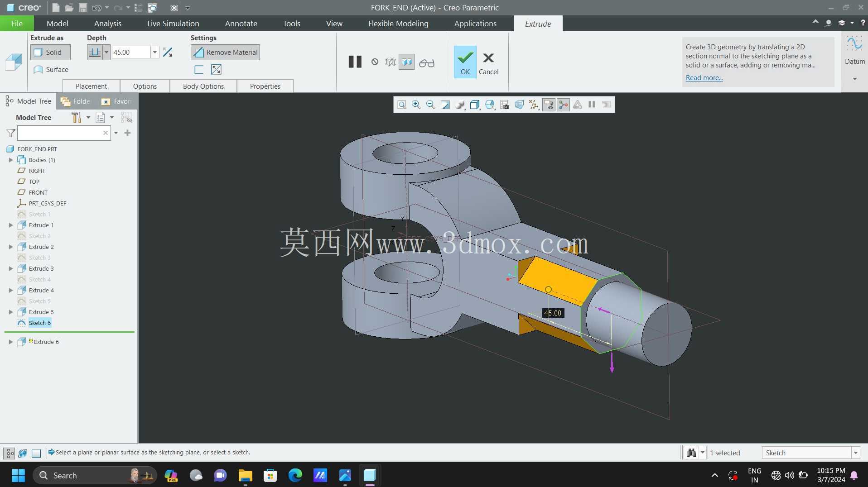Expand the Extrude 1 node

pyautogui.click(x=10, y=225)
